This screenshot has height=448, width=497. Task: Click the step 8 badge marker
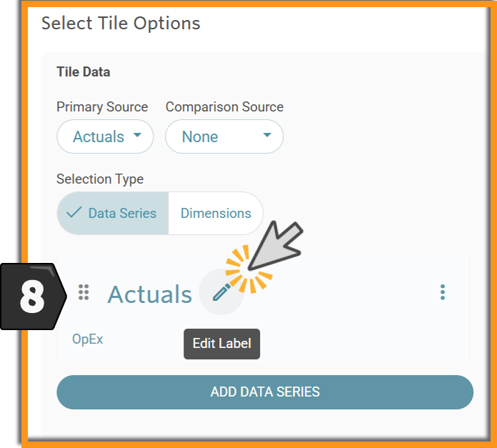[34, 297]
